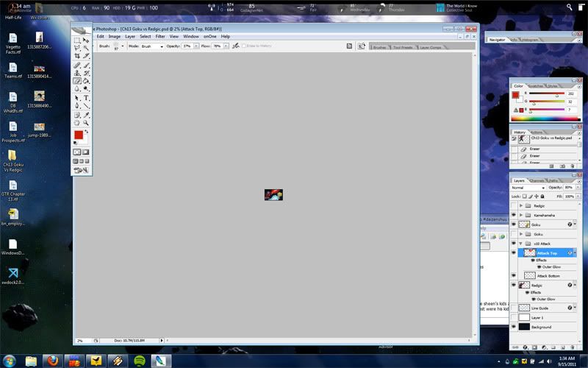This screenshot has height=368, width=588.
Task: Collapse the x10 Attack layer group
Action: click(521, 243)
